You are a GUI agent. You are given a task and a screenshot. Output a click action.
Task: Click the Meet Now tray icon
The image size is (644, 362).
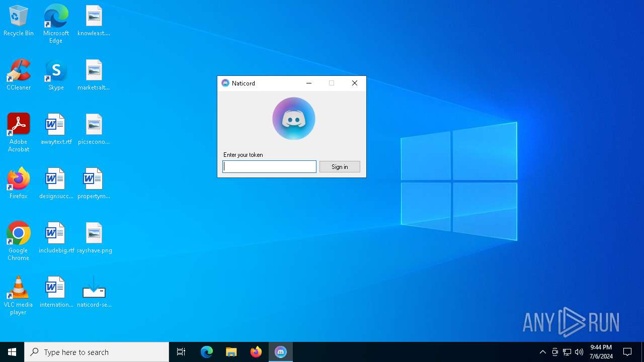point(555,352)
